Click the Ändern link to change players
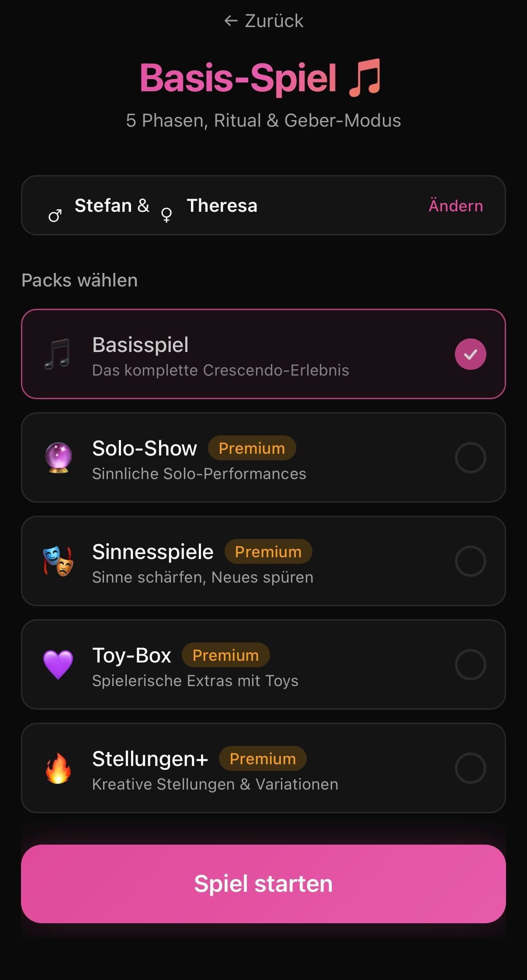 pyautogui.click(x=455, y=205)
